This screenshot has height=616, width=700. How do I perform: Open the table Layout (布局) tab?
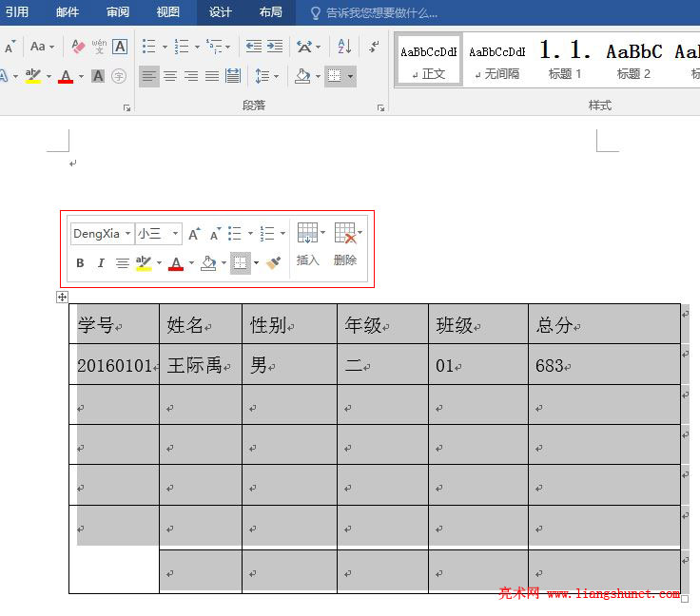click(x=270, y=11)
